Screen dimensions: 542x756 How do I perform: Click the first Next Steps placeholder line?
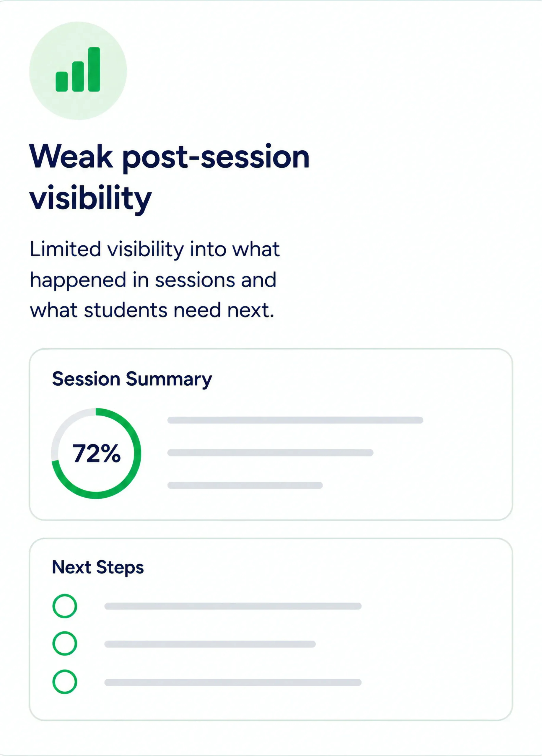pyautogui.click(x=233, y=606)
